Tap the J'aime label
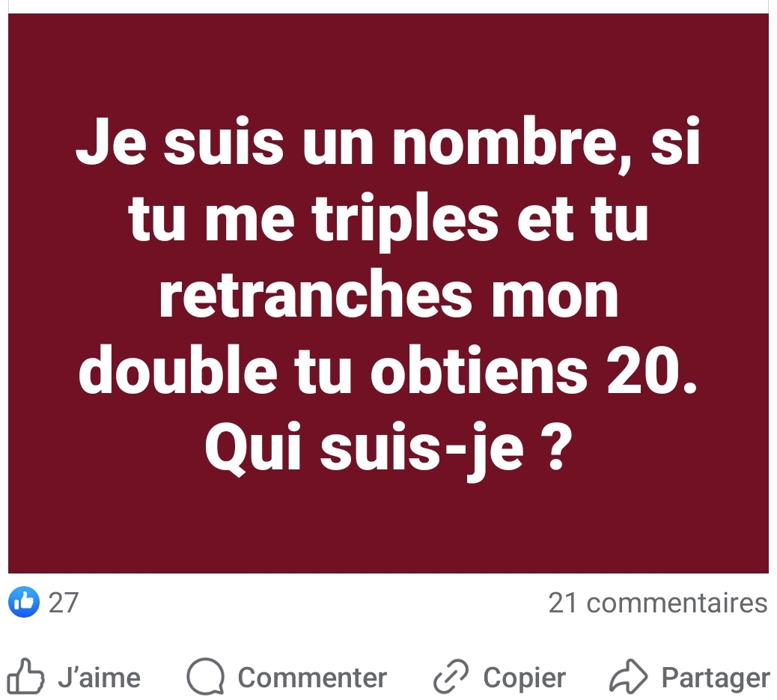The height and width of the screenshot is (700, 777). (x=99, y=678)
